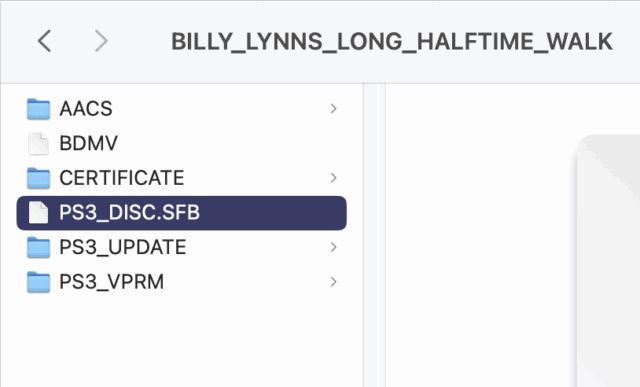Select the AACS folder name
640x387 pixels.
86,109
